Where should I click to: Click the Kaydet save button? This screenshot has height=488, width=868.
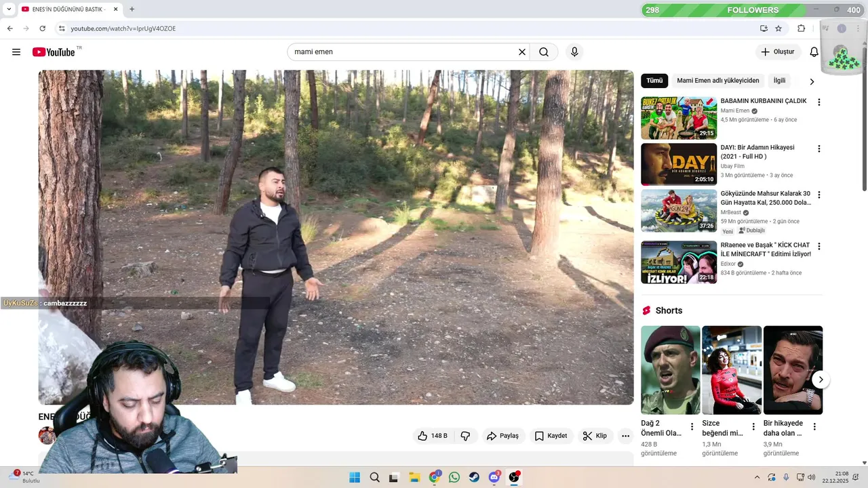click(x=551, y=436)
